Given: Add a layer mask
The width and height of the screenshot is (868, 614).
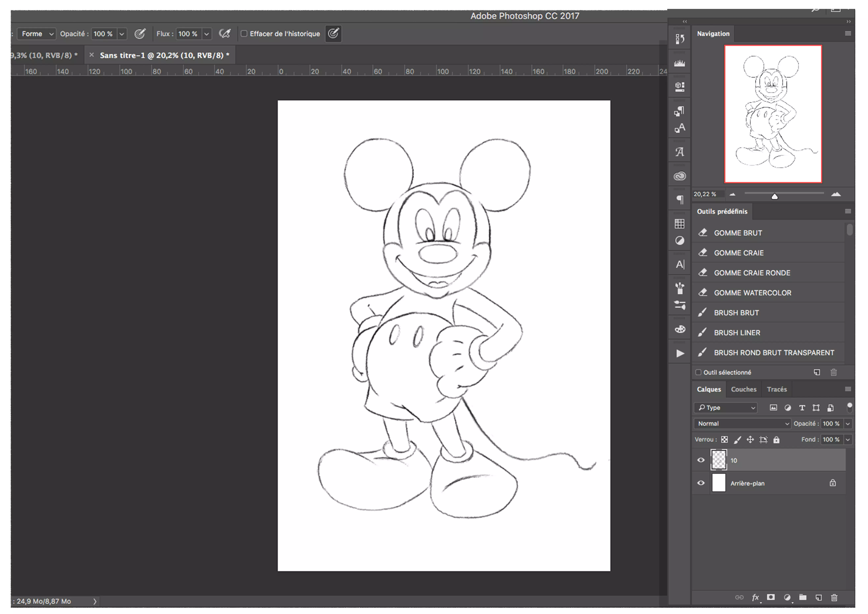Looking at the screenshot, I should tap(771, 598).
